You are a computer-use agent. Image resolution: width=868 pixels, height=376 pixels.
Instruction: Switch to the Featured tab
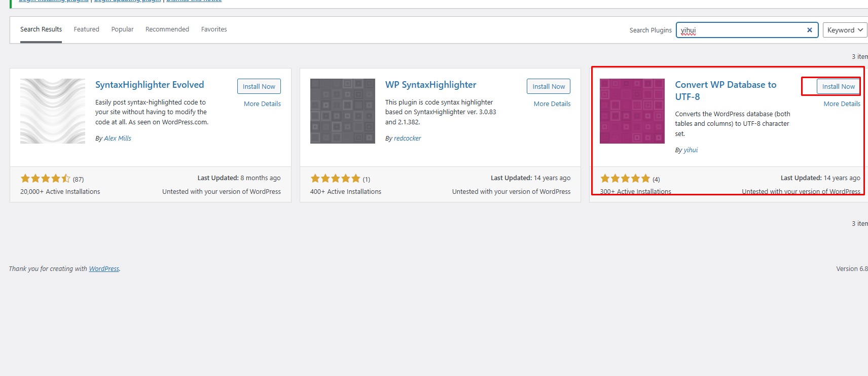point(86,29)
